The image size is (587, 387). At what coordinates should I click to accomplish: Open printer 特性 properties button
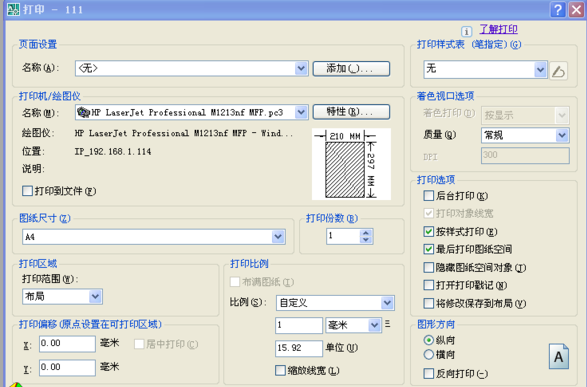[351, 112]
